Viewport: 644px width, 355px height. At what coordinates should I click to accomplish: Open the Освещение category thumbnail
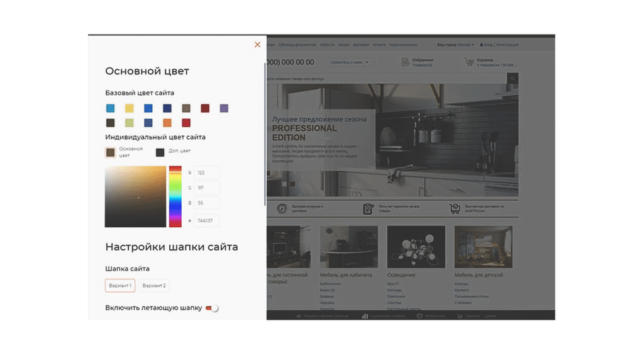pyautogui.click(x=416, y=247)
